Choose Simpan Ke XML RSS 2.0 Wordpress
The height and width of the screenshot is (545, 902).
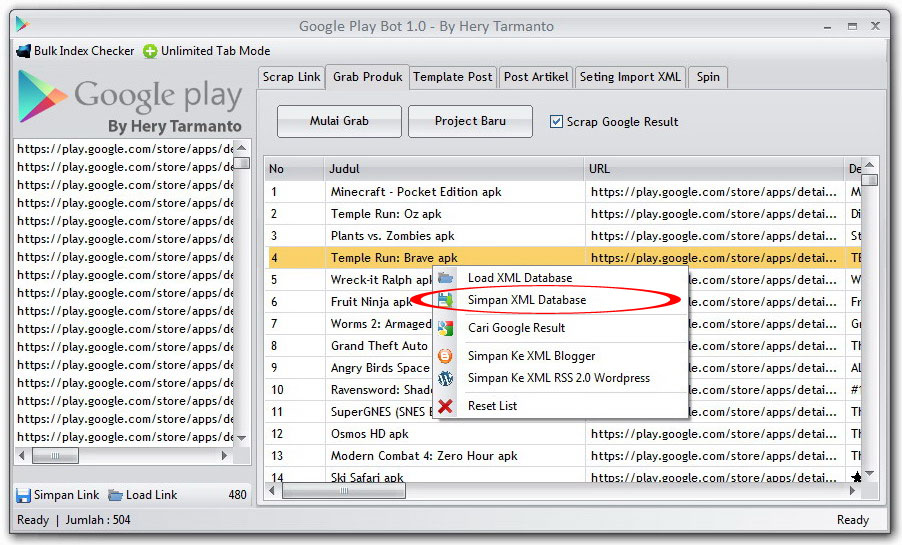coord(560,378)
